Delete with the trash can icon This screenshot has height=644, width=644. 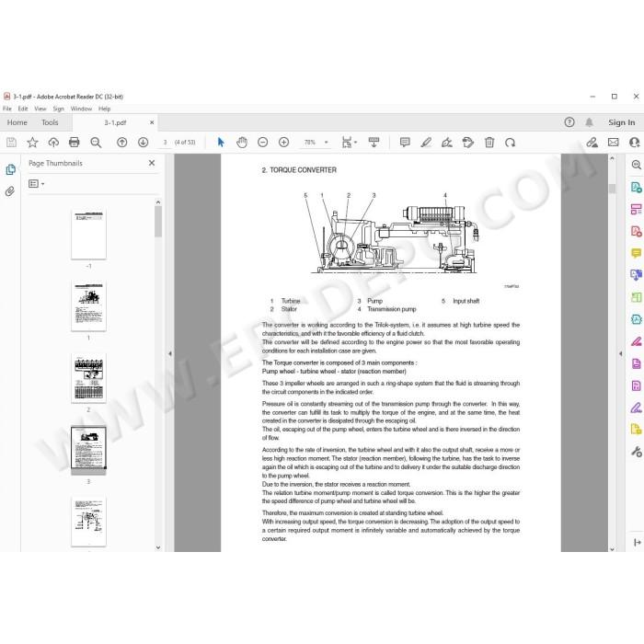coord(489,143)
